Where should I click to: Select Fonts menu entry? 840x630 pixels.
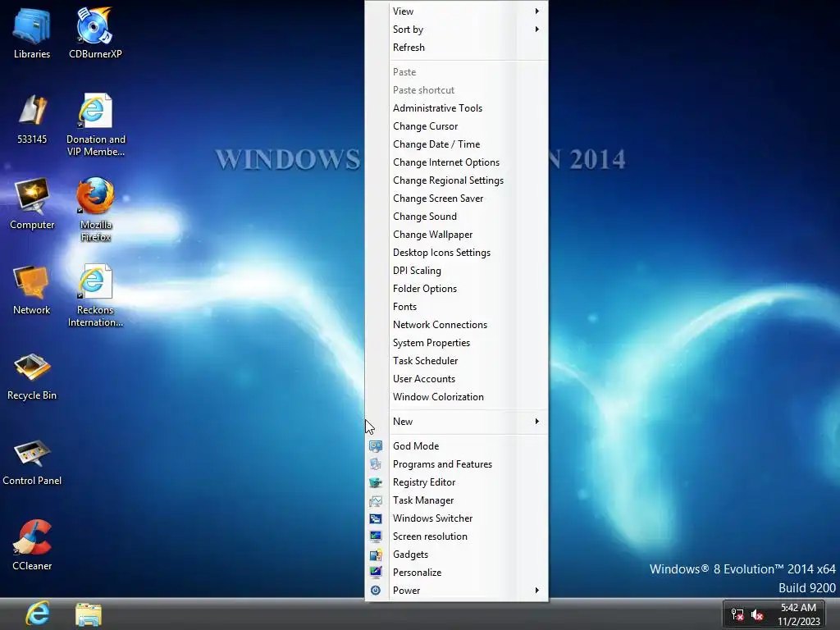click(x=456, y=307)
